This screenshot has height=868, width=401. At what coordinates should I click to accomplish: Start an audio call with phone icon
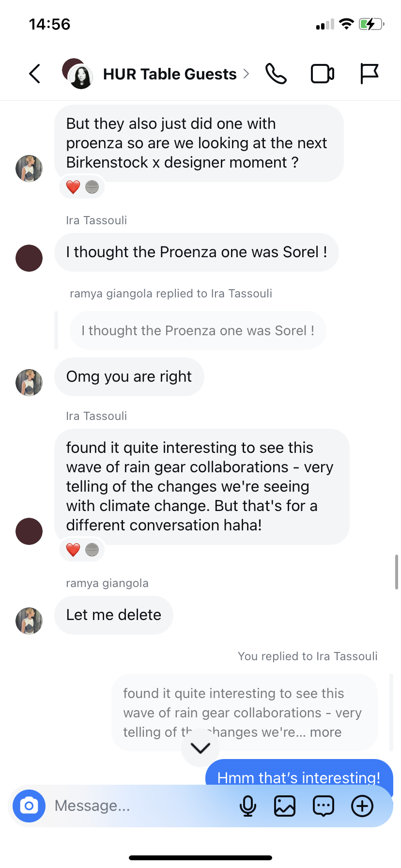(276, 74)
